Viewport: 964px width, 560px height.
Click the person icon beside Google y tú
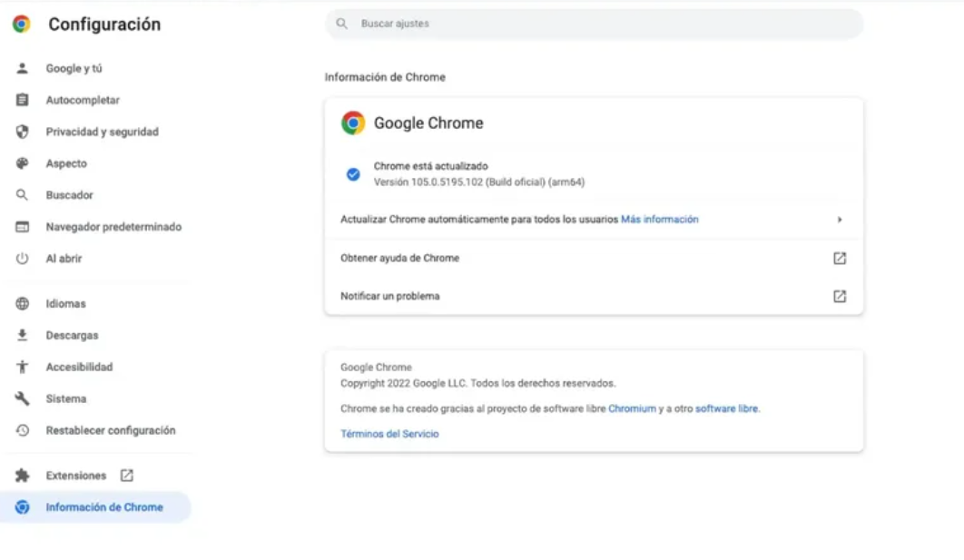coord(23,69)
